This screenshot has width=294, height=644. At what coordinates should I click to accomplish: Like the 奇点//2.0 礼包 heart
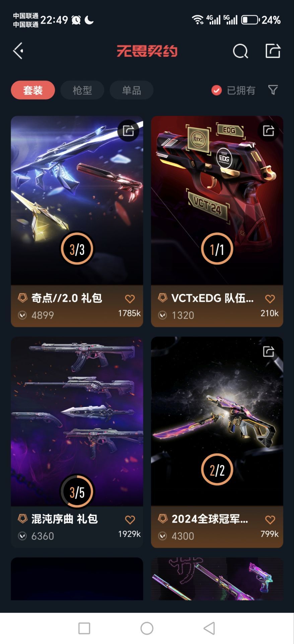[x=130, y=299]
